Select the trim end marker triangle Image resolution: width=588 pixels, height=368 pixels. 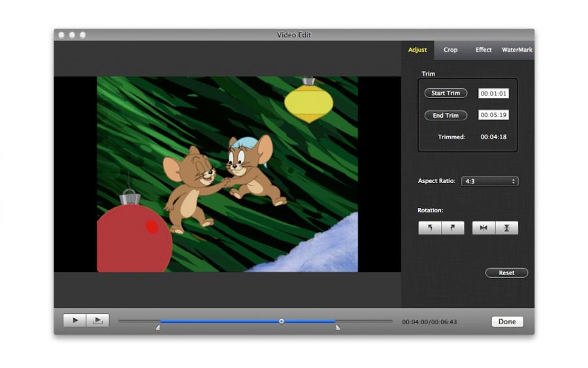click(x=338, y=327)
